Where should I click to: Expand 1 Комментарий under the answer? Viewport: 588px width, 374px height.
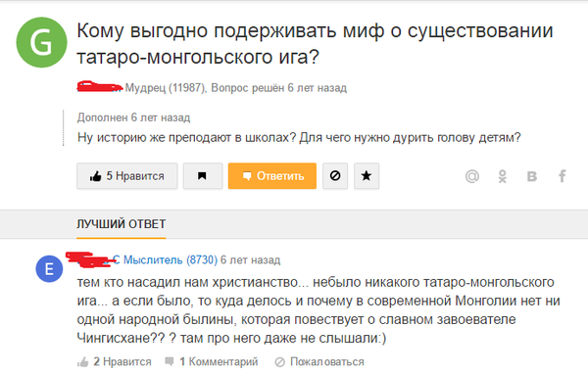pos(212,361)
